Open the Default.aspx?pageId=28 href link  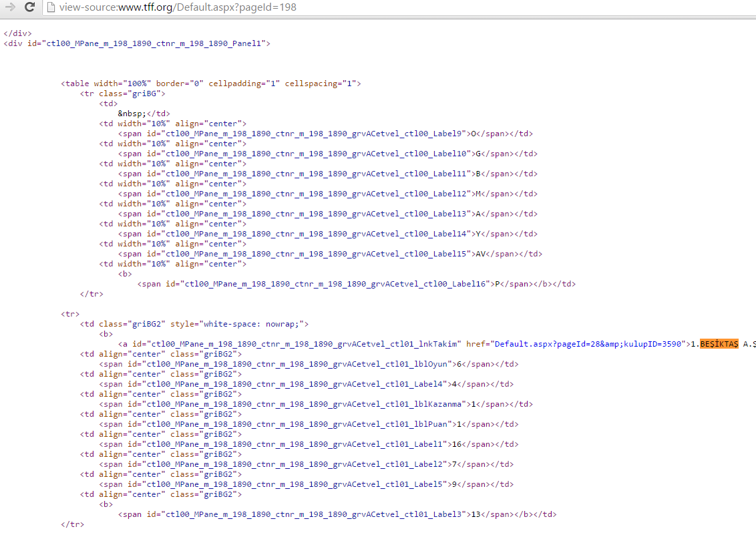590,344
